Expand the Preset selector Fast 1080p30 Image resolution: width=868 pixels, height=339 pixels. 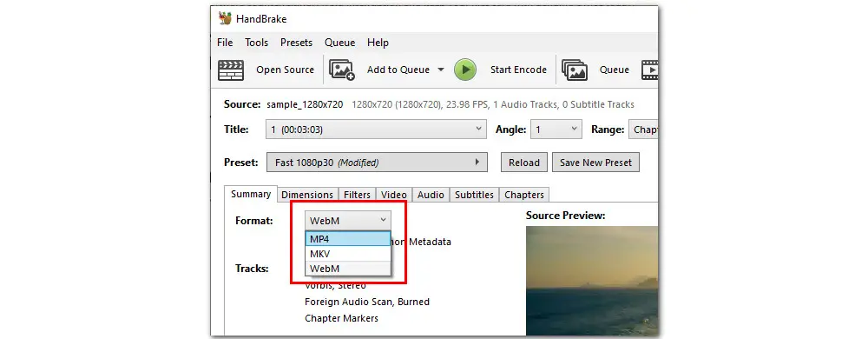click(x=377, y=163)
